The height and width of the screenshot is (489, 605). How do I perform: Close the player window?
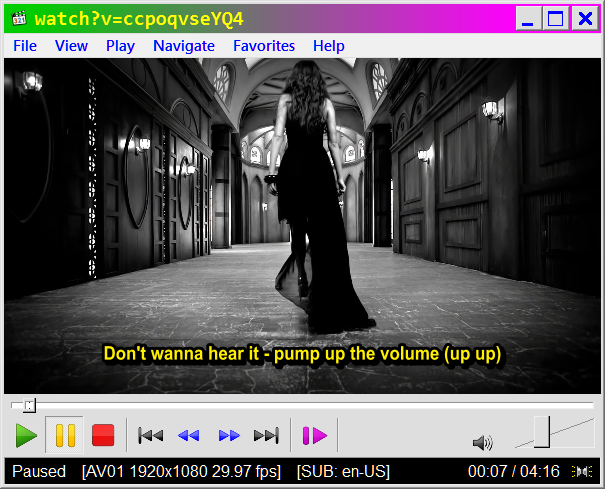tap(585, 18)
